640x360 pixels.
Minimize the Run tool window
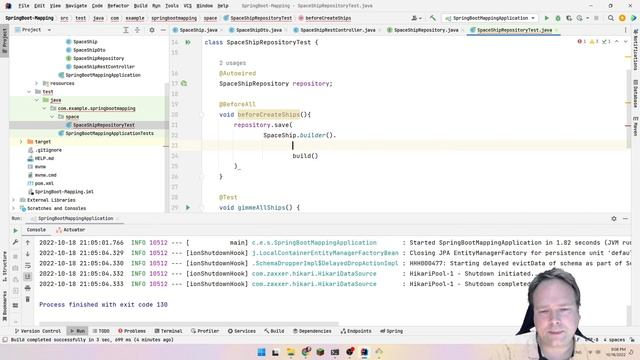(625, 219)
